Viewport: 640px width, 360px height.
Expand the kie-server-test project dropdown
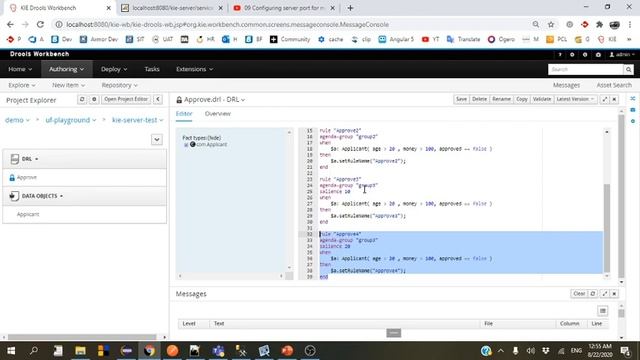tap(138, 120)
